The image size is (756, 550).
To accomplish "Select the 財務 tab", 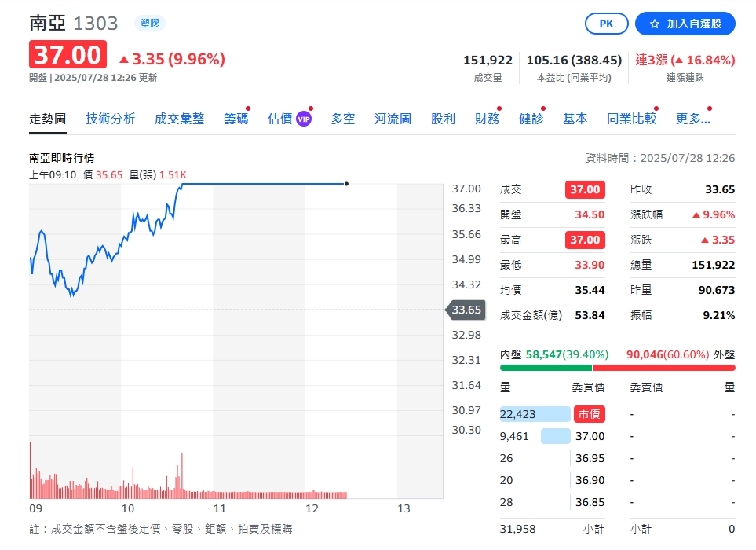I will coord(487,118).
